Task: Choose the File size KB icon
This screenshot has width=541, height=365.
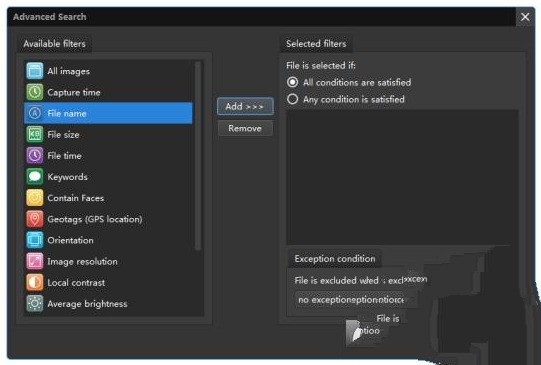Action: tap(35, 134)
